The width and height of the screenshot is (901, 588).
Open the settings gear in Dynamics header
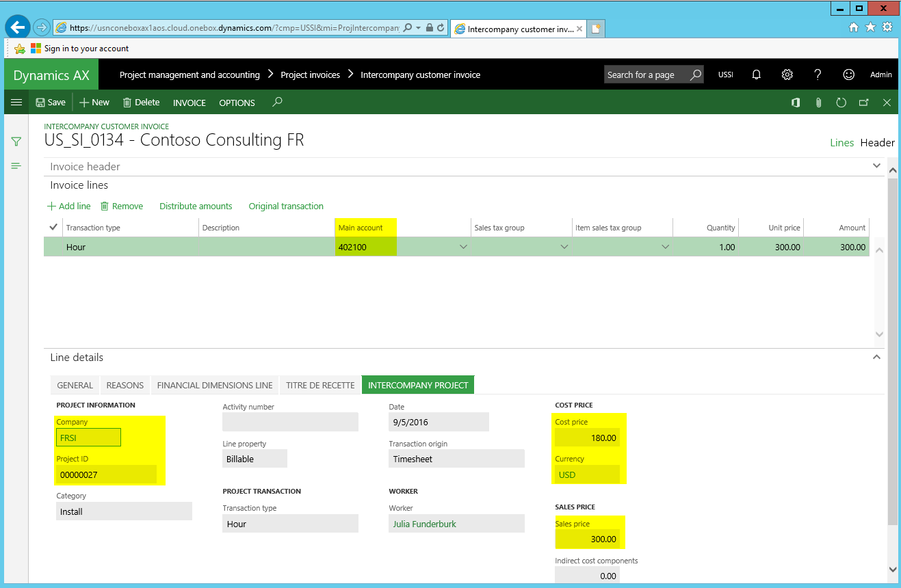tap(787, 75)
